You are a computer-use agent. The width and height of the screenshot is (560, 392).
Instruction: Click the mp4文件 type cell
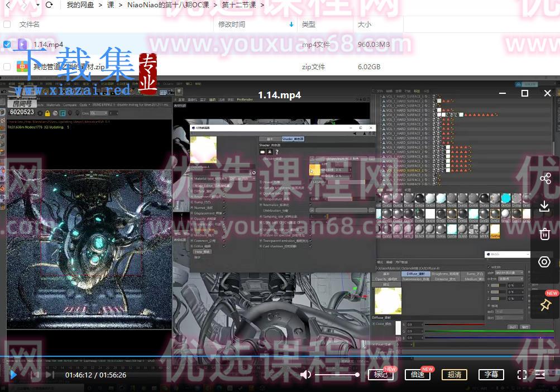pos(316,45)
